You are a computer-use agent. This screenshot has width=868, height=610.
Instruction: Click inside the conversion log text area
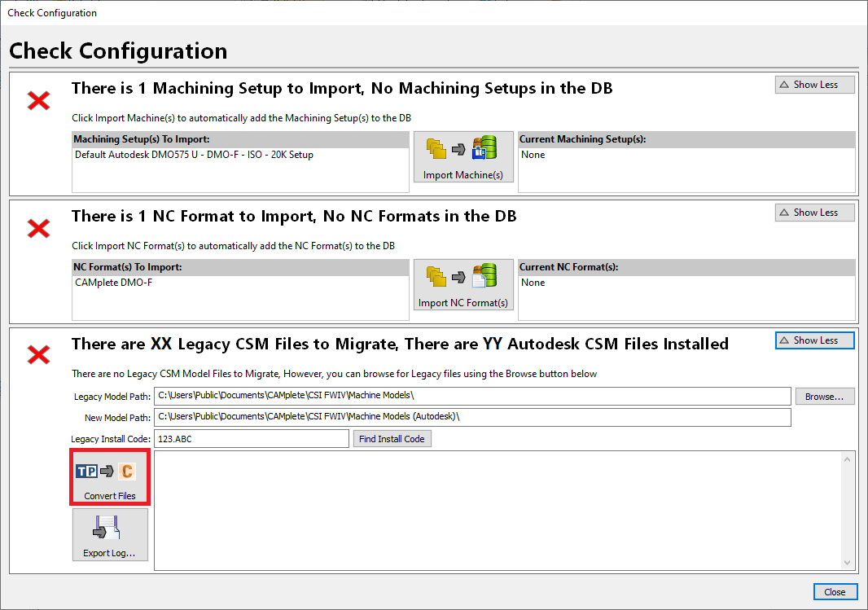(x=498, y=511)
